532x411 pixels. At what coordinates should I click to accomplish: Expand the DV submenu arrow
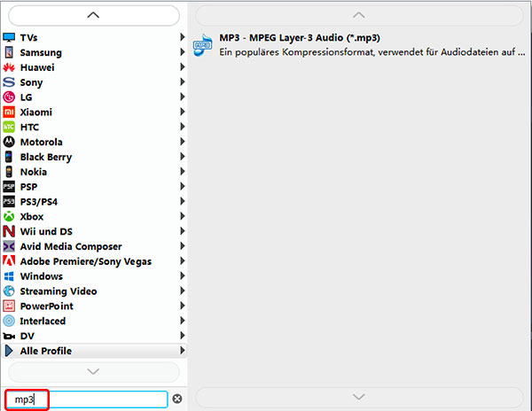pos(183,335)
